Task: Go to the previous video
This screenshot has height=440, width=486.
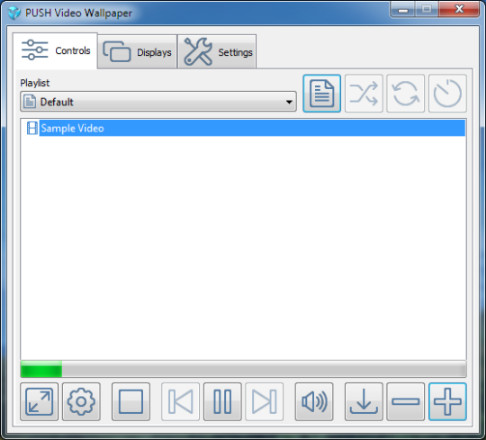Action: coord(181,402)
